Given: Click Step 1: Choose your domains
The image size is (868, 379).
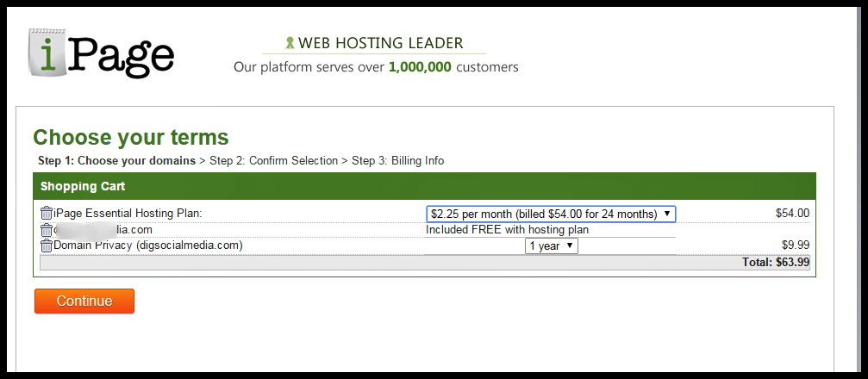Looking at the screenshot, I should (117, 161).
